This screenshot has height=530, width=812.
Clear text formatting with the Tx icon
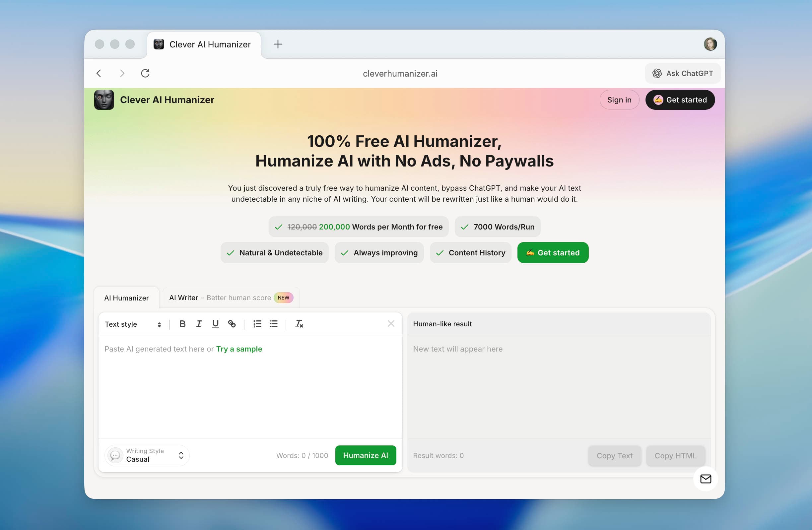[299, 324]
